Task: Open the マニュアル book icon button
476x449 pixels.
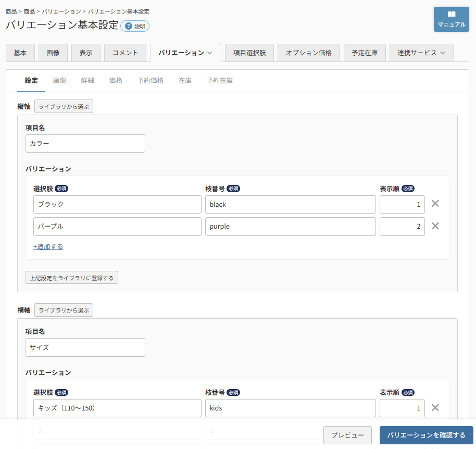Action: point(451,19)
